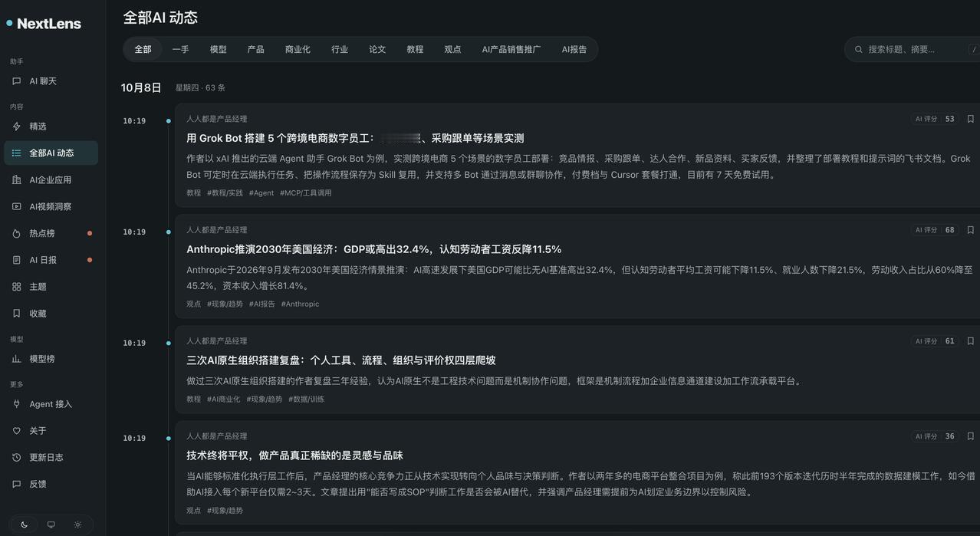Select the 模型 filter tab

pos(219,49)
